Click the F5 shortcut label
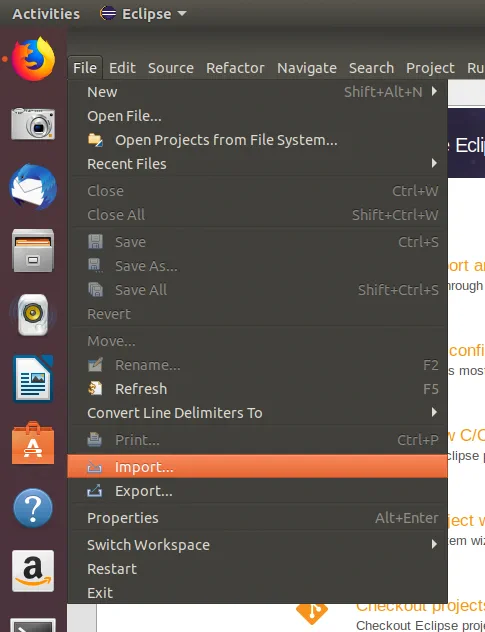Image resolution: width=485 pixels, height=632 pixels. pos(431,389)
